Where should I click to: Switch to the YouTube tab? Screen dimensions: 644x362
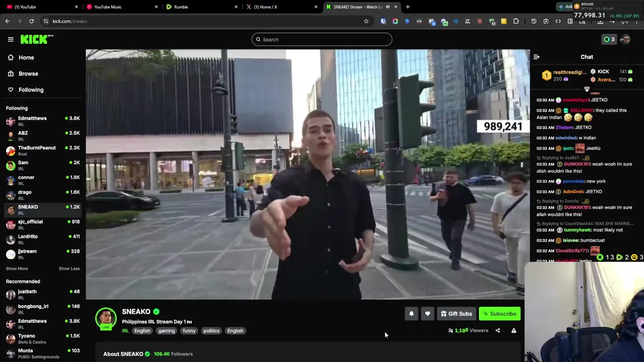click(42, 7)
